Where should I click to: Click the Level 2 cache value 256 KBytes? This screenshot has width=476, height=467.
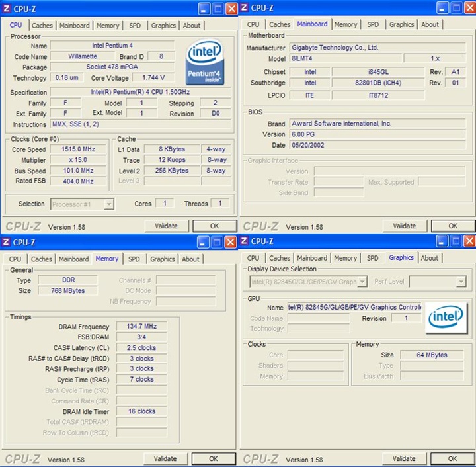(x=172, y=171)
